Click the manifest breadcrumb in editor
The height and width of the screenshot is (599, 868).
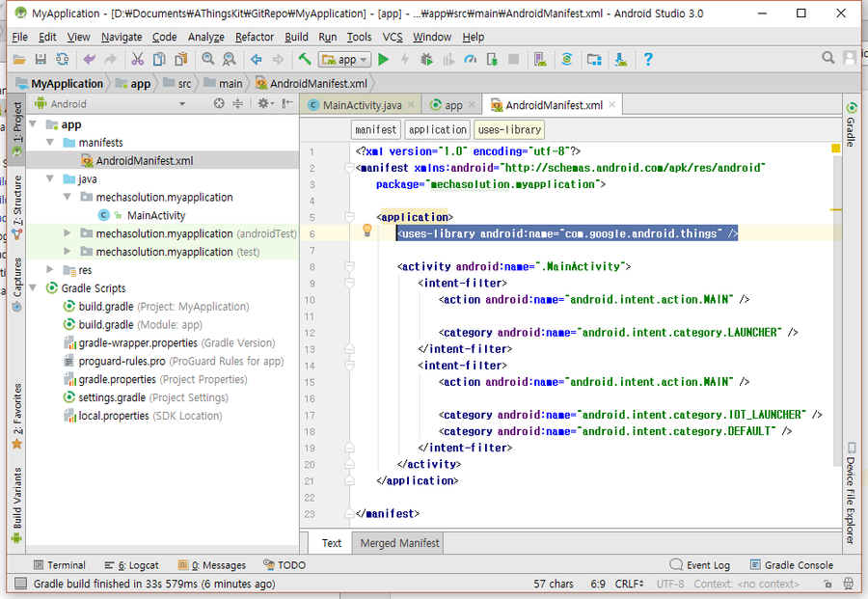click(376, 129)
